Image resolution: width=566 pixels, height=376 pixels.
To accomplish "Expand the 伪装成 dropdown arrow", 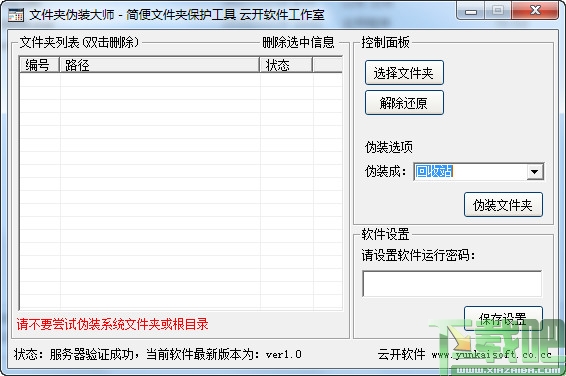I will click(x=535, y=172).
